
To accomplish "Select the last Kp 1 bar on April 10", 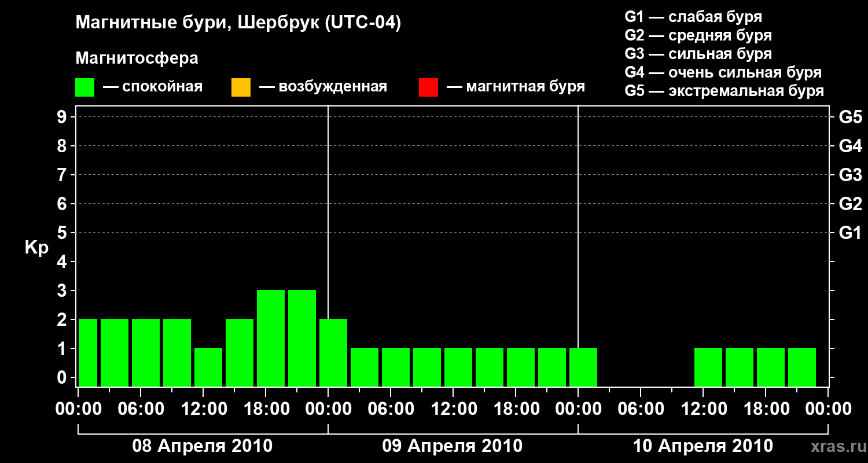I will (802, 367).
